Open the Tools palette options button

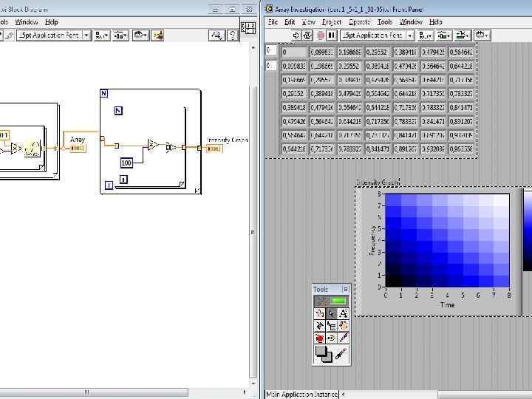(x=345, y=289)
